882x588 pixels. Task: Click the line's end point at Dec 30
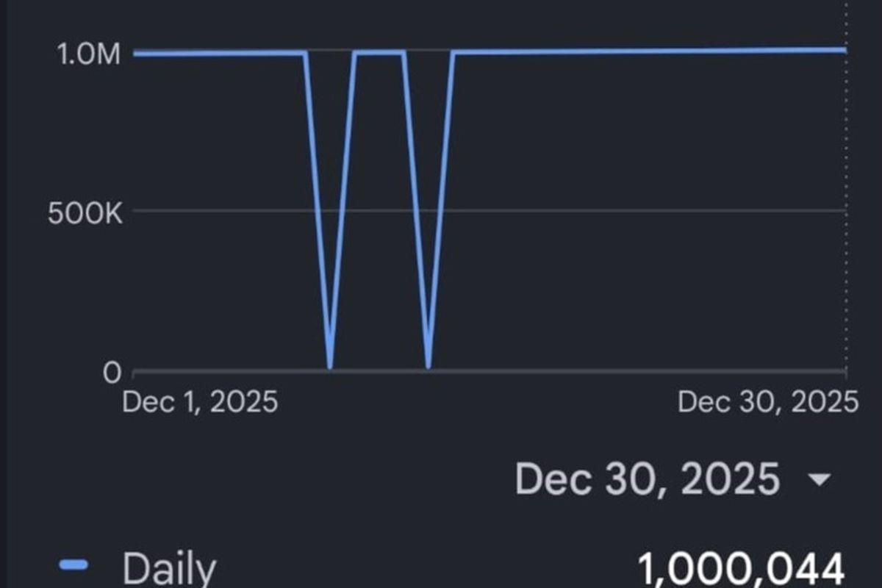[845, 50]
